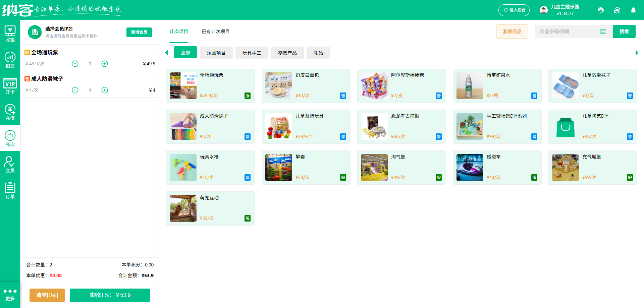This screenshot has width=644, height=308.
Task: Click the 开卡 VIP card icon
Action: [x=10, y=85]
